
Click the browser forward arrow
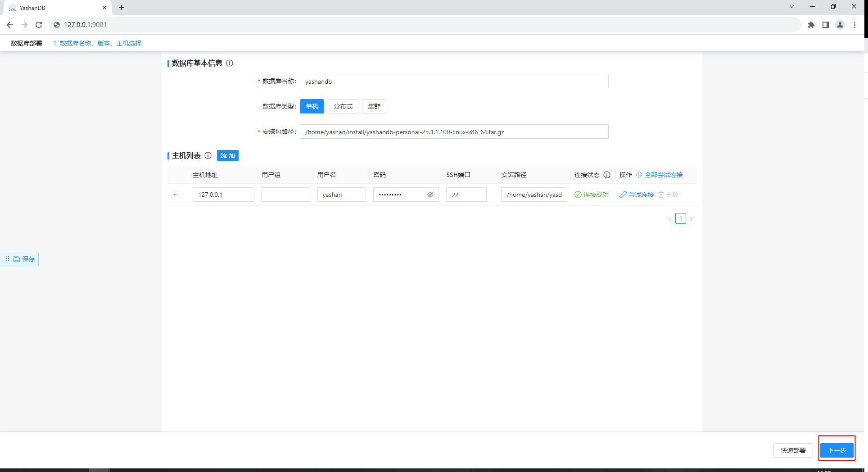coord(24,25)
